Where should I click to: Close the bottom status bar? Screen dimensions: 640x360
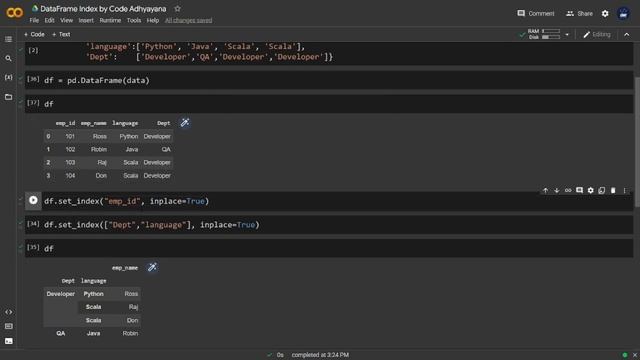[635, 355]
